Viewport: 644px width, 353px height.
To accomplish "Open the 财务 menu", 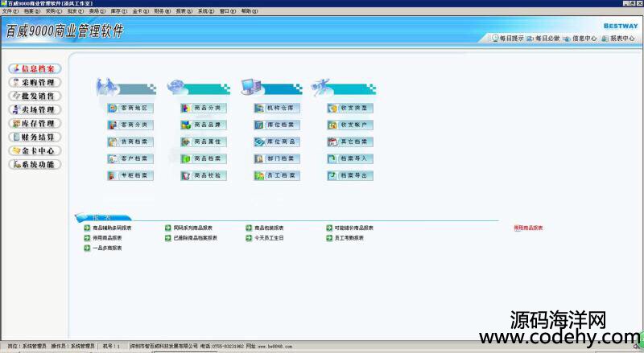I will coord(163,11).
